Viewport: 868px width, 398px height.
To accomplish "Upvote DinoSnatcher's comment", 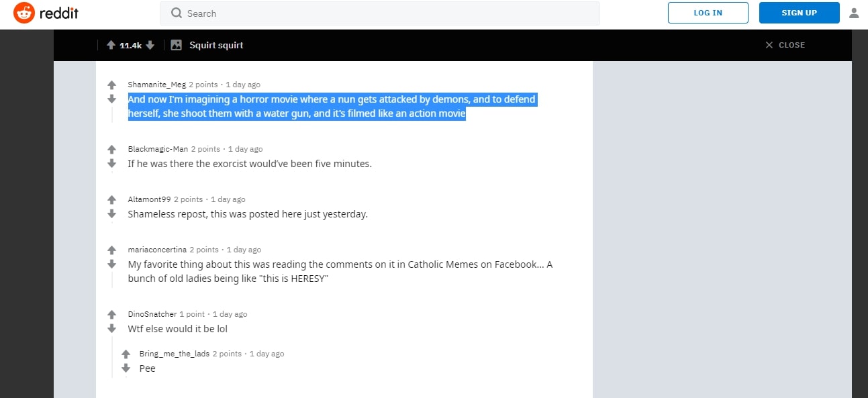I will (111, 315).
